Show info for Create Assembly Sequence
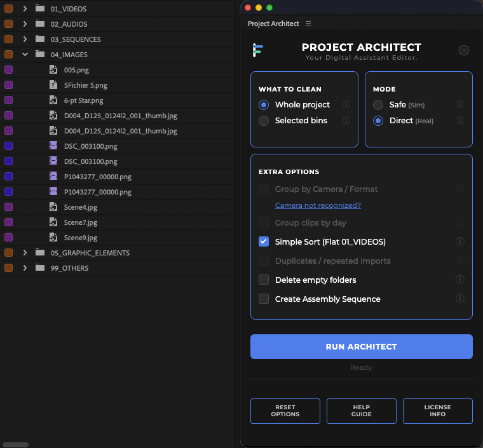This screenshot has width=483, height=448. point(460,299)
